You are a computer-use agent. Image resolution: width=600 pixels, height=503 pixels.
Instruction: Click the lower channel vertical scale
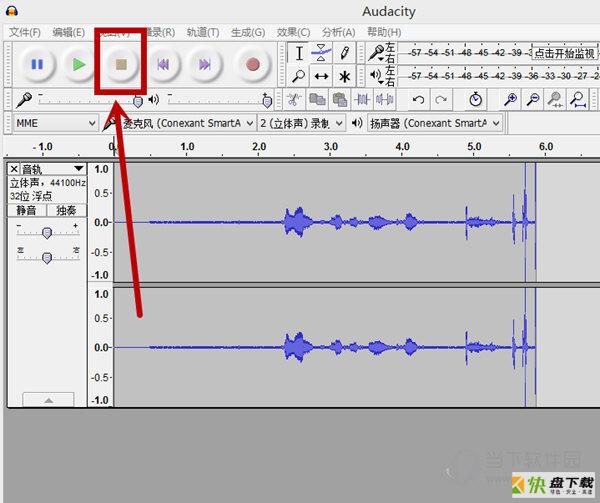coord(101,347)
